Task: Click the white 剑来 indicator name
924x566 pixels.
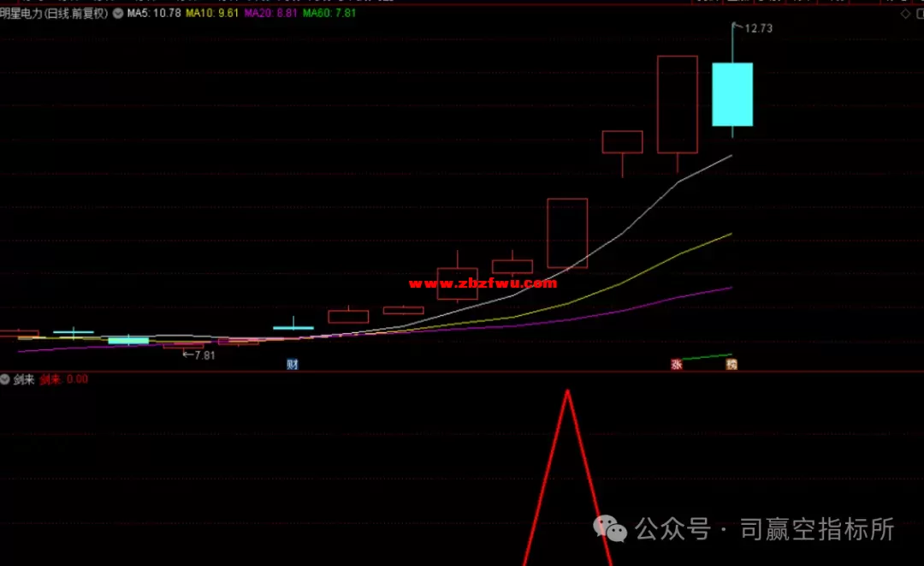Action: (x=24, y=379)
